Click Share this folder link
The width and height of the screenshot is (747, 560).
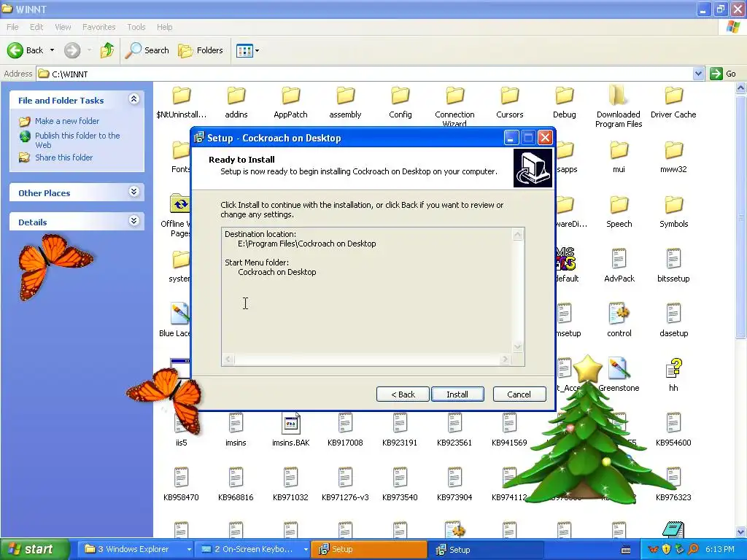coord(63,157)
